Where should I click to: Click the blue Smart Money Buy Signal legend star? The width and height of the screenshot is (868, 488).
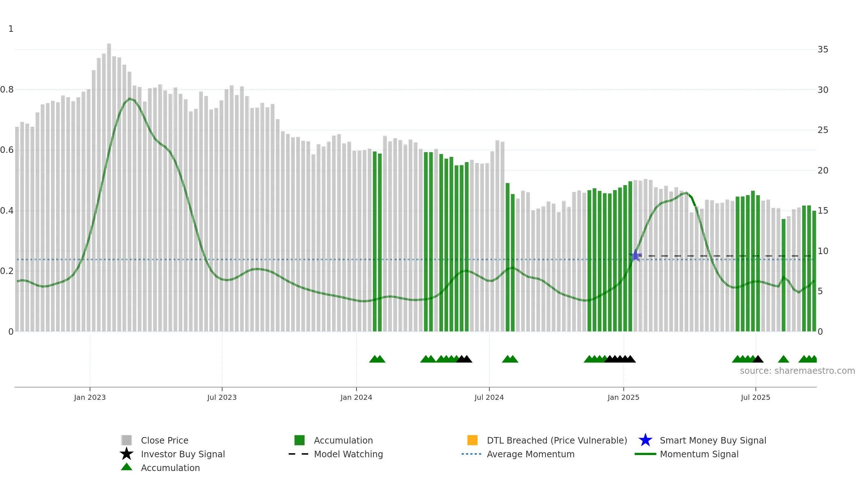coord(645,440)
